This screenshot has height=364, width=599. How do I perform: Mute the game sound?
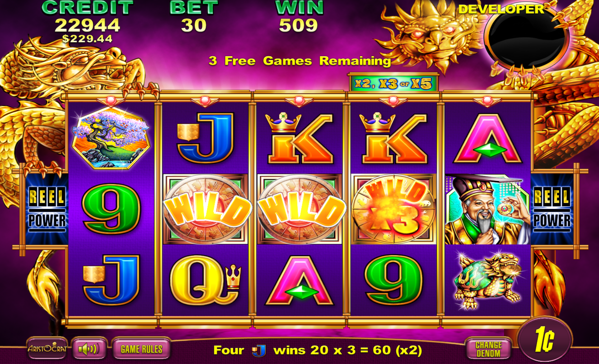click(88, 349)
